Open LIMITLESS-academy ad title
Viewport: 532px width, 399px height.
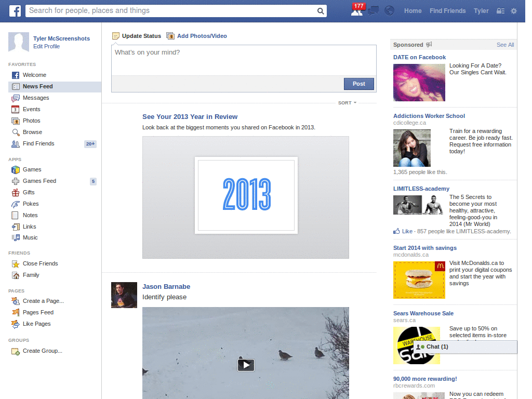coord(421,189)
